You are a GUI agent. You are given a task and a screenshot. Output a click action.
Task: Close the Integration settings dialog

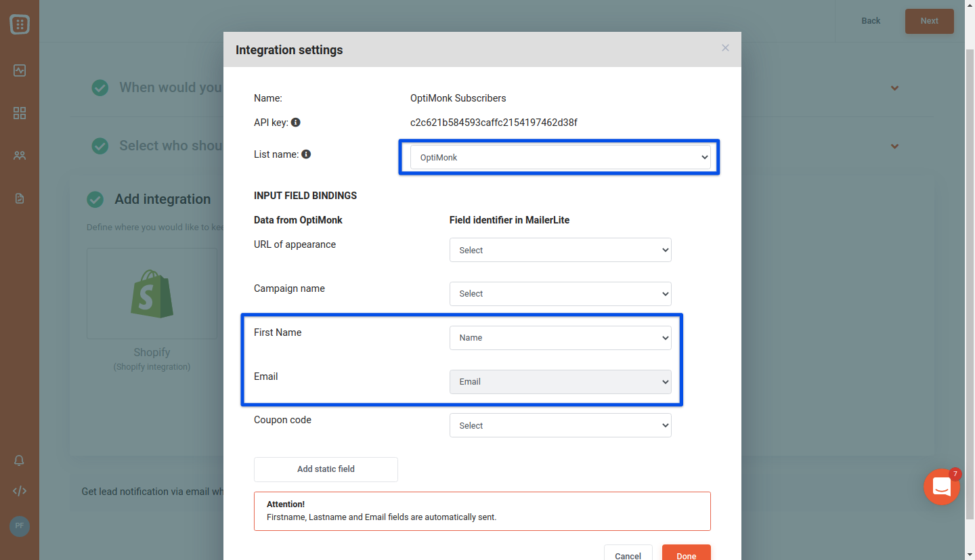coord(725,48)
